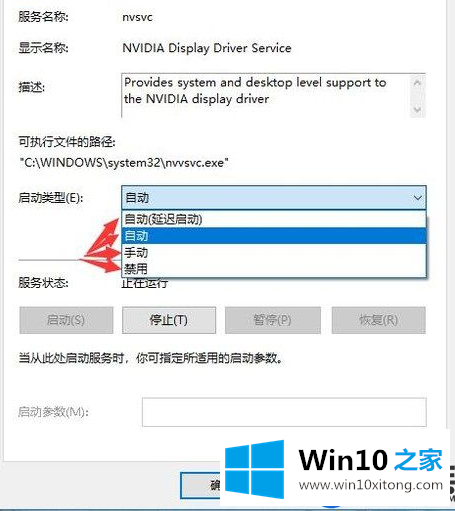
Task: Click the partially hidden 确定 button
Action: 200,485
